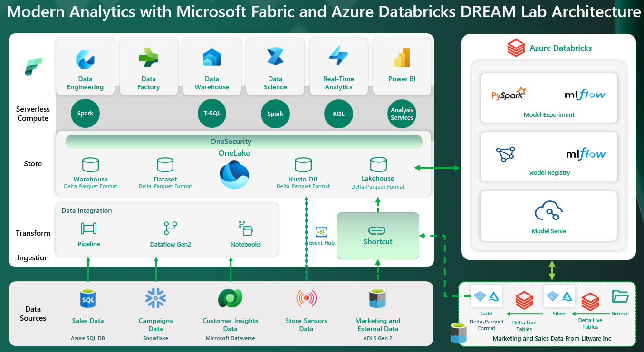Screen dimensions: 644x352
Task: Click mlflow logo in Model Experiment card
Action: [x=586, y=94]
